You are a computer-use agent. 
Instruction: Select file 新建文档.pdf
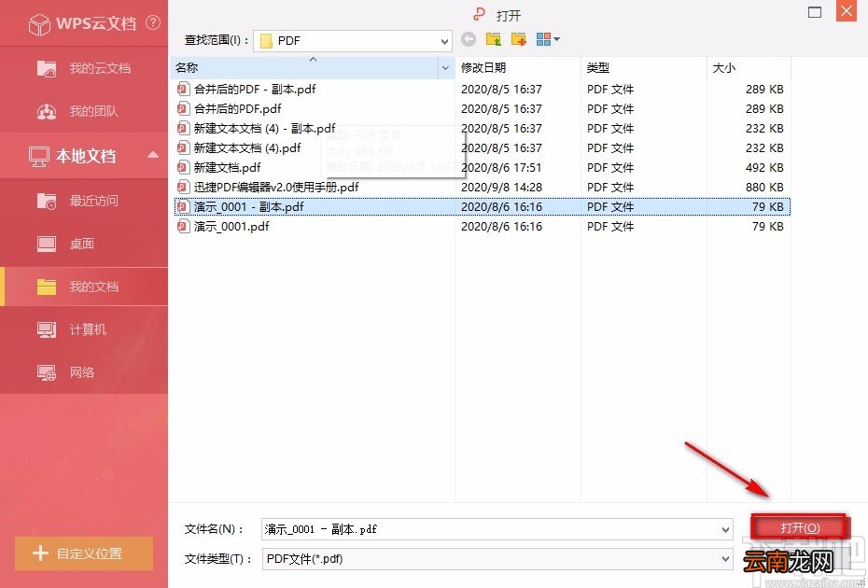click(227, 167)
